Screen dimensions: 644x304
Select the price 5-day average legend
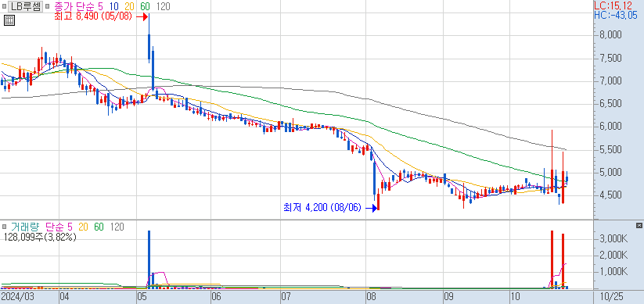(100, 6)
